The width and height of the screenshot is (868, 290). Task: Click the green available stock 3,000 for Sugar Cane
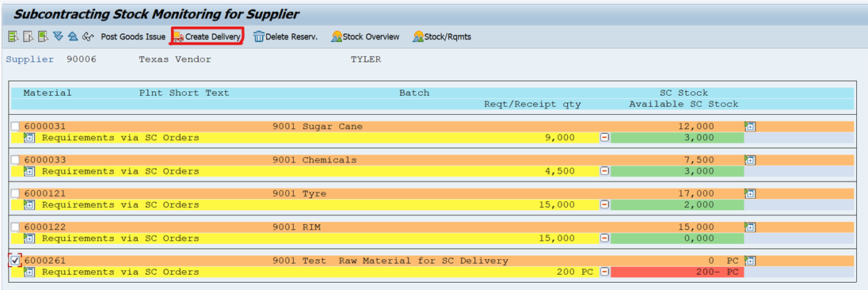678,138
